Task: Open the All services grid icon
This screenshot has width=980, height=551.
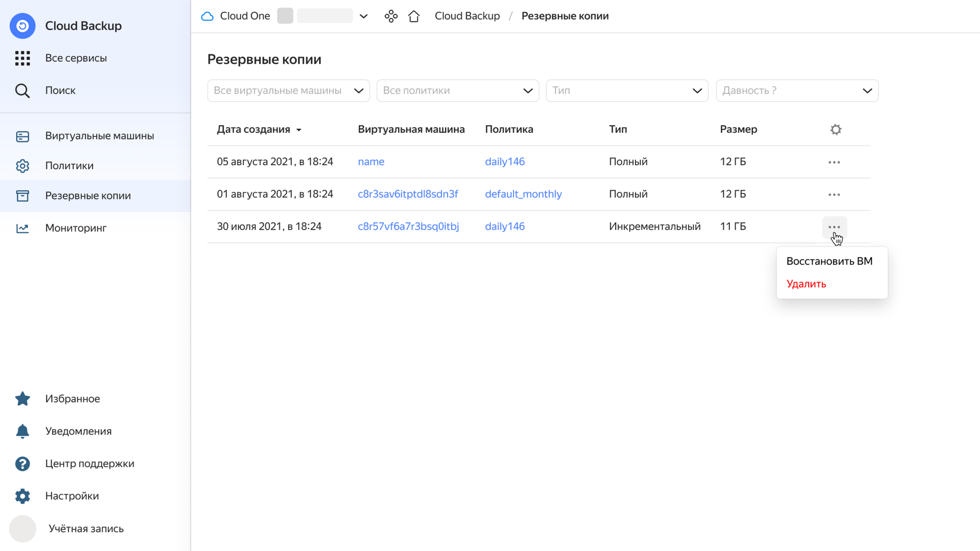Action: tap(23, 58)
